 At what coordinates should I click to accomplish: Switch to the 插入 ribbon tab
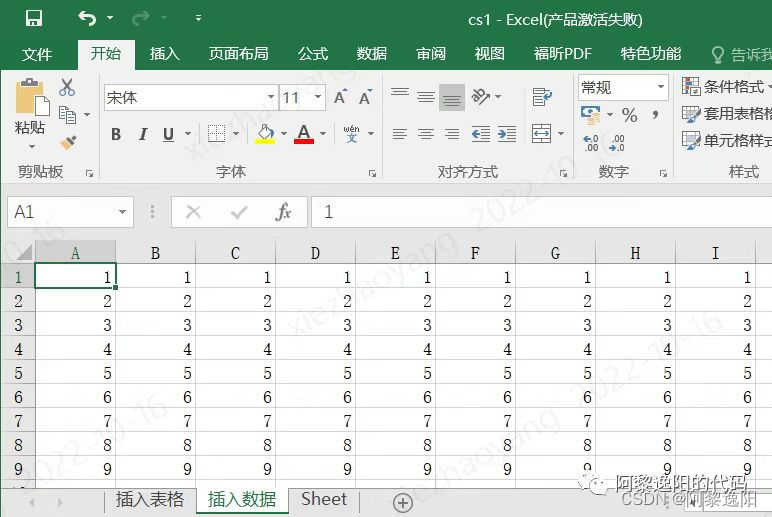164,54
